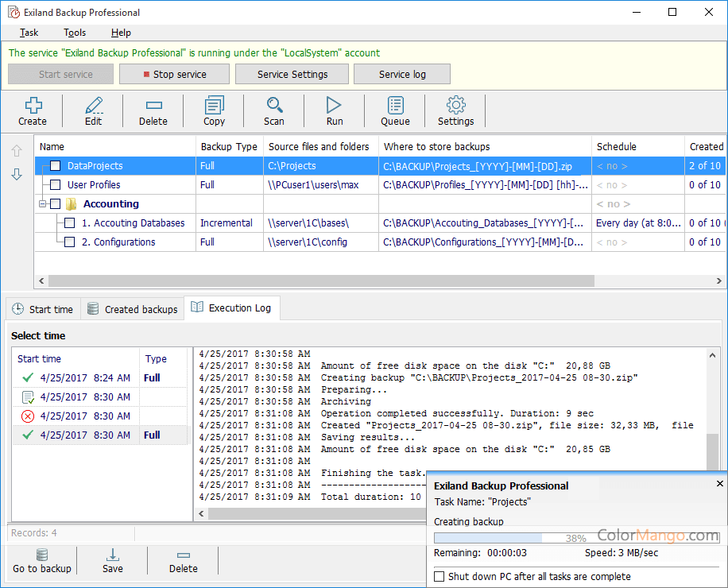Image resolution: width=728 pixels, height=588 pixels.
Task: Open the Tools menu
Action: point(75,33)
